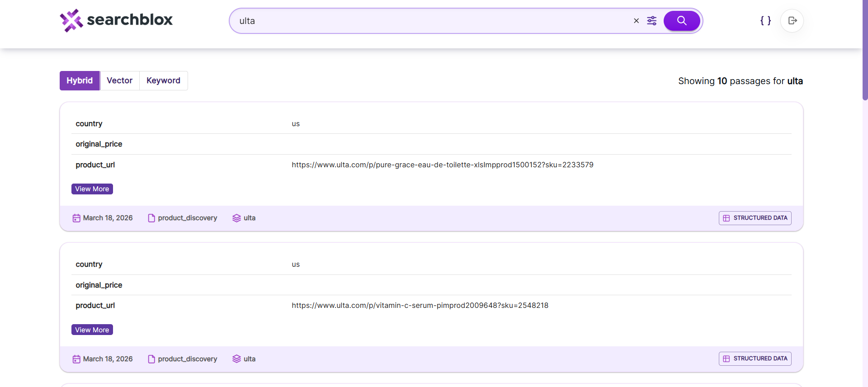Image resolution: width=868 pixels, height=387 pixels.
Task: Select the Hybrid search tab
Action: (80, 80)
